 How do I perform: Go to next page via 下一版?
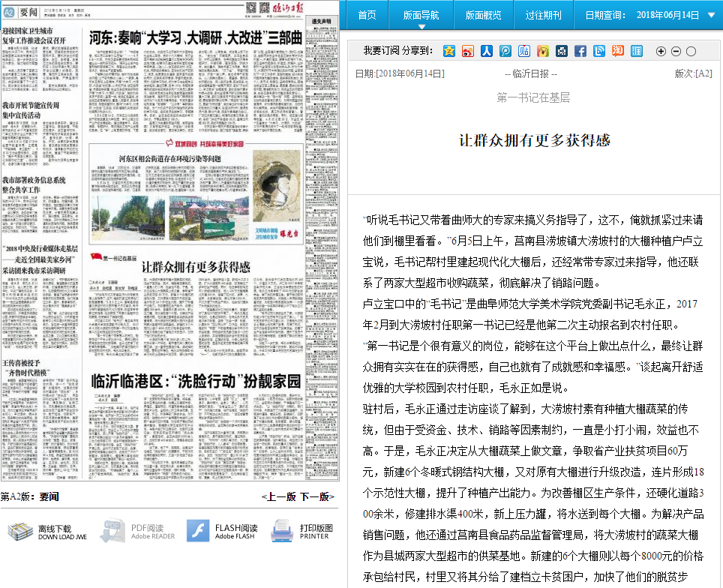point(316,496)
